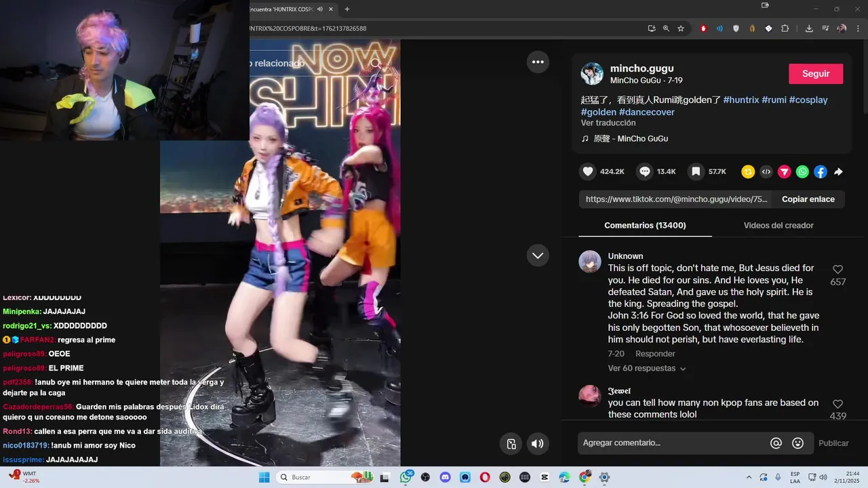Screen dimensions: 868x488
Task: Open Jewel commenter's avatar
Action: [590, 396]
